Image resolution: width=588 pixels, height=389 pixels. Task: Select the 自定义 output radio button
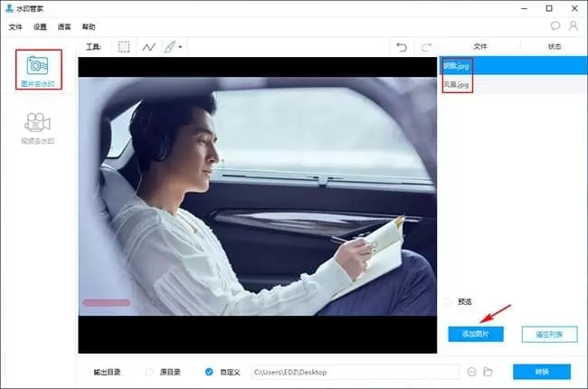click(209, 372)
